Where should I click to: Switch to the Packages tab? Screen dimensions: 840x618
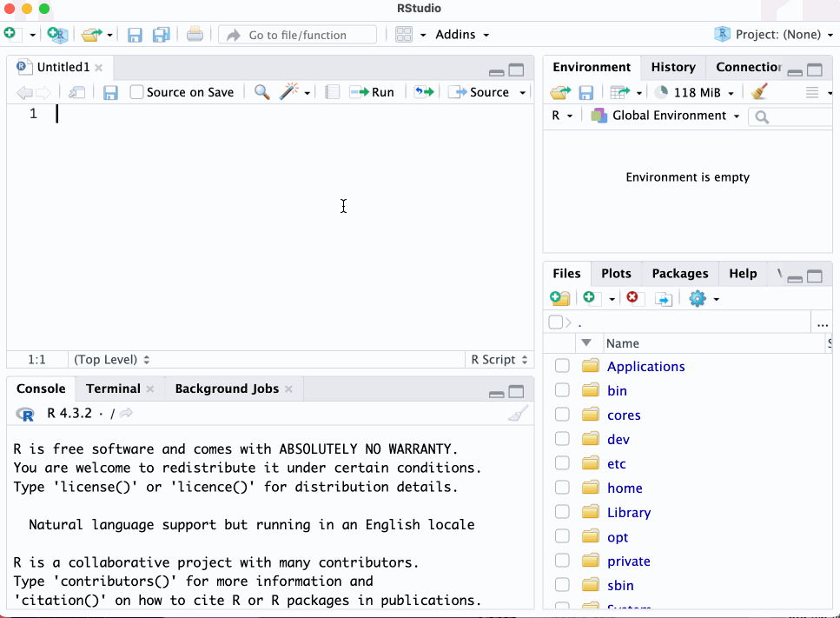coord(679,273)
